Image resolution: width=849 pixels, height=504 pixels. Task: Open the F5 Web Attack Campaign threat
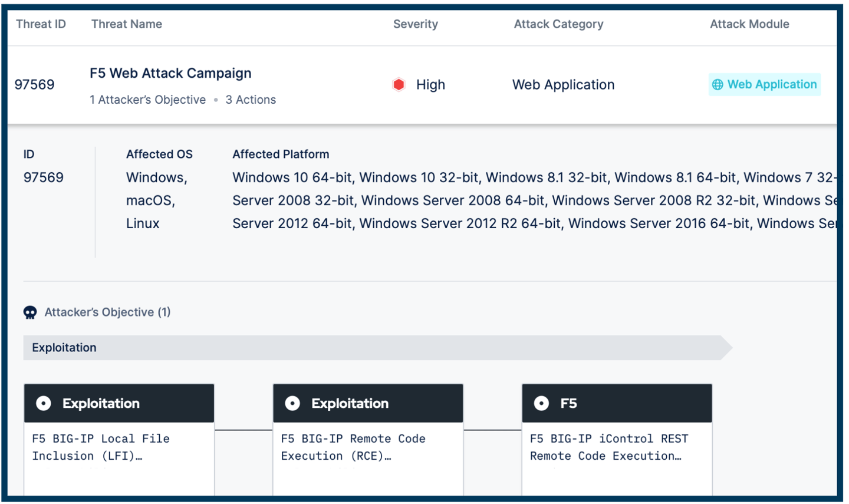pos(170,73)
